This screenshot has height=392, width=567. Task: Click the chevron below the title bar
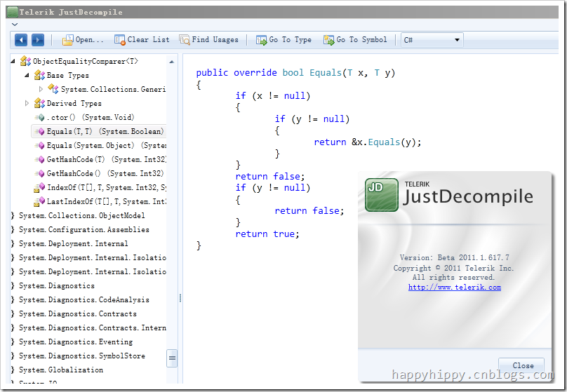[x=15, y=25]
